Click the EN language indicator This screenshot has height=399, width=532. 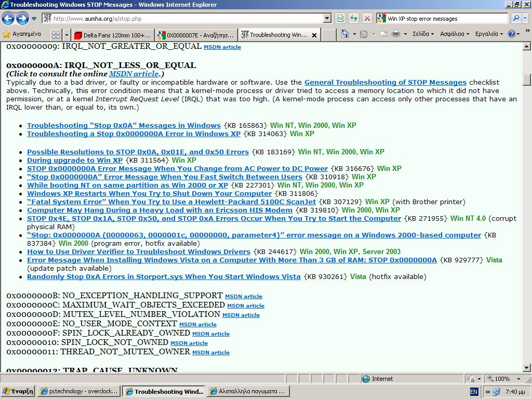pos(474,392)
